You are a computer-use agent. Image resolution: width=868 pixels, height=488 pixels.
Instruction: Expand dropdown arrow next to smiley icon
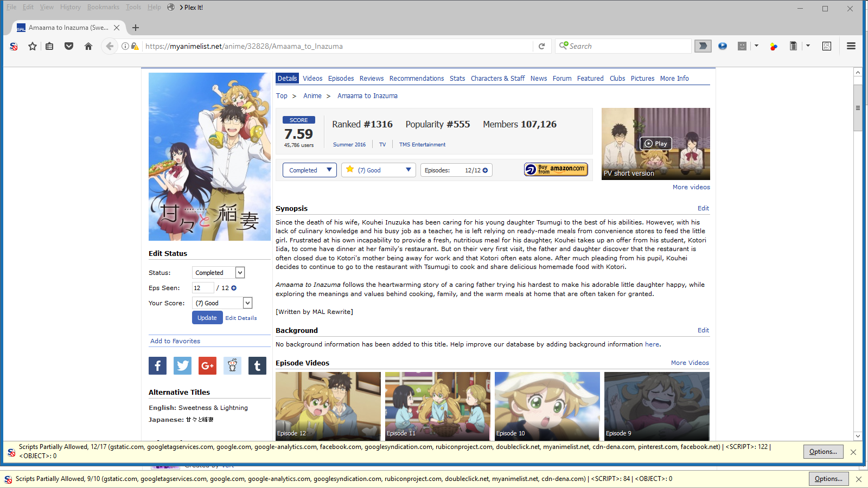tap(756, 46)
